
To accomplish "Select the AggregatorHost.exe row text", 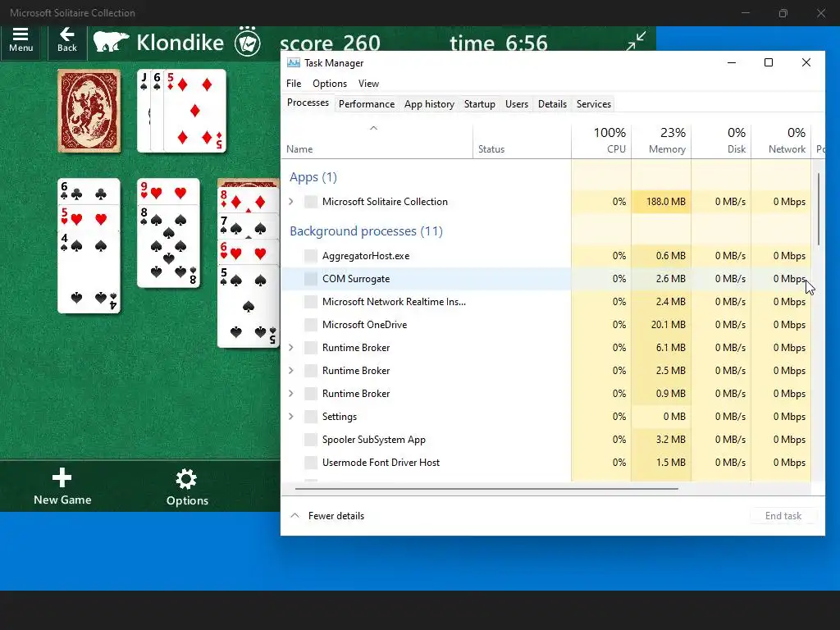I will click(x=365, y=256).
